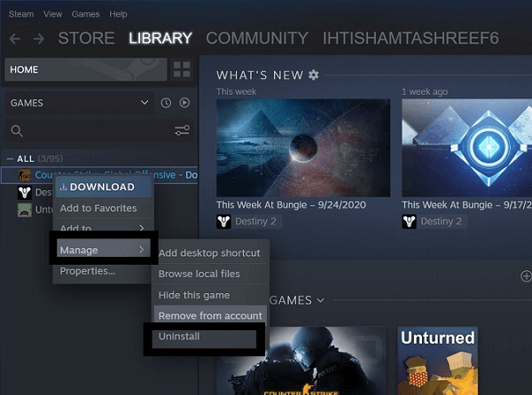
Task: Click the plus icon at right edge
Action: (x=526, y=276)
